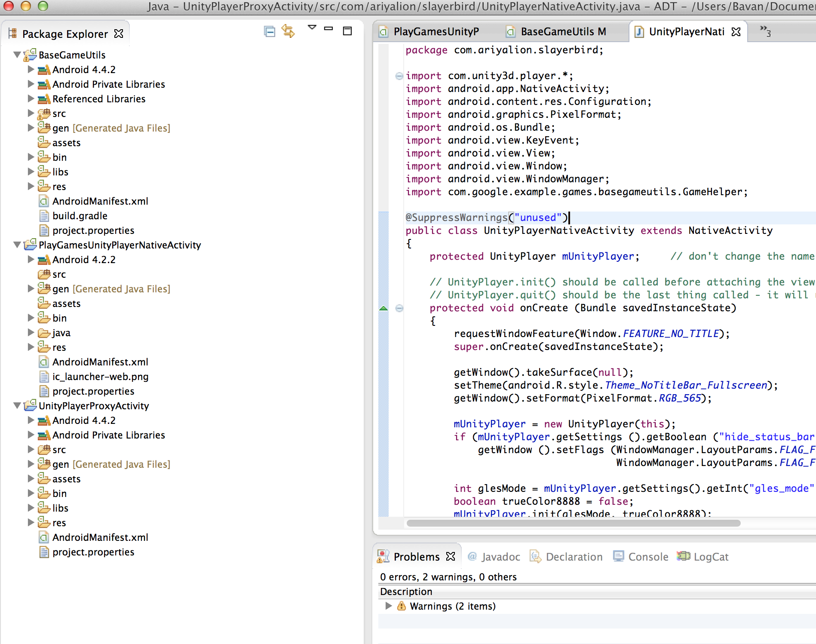This screenshot has height=644, width=816.
Task: Click the override marker beside onCreate
Action: pos(383,308)
